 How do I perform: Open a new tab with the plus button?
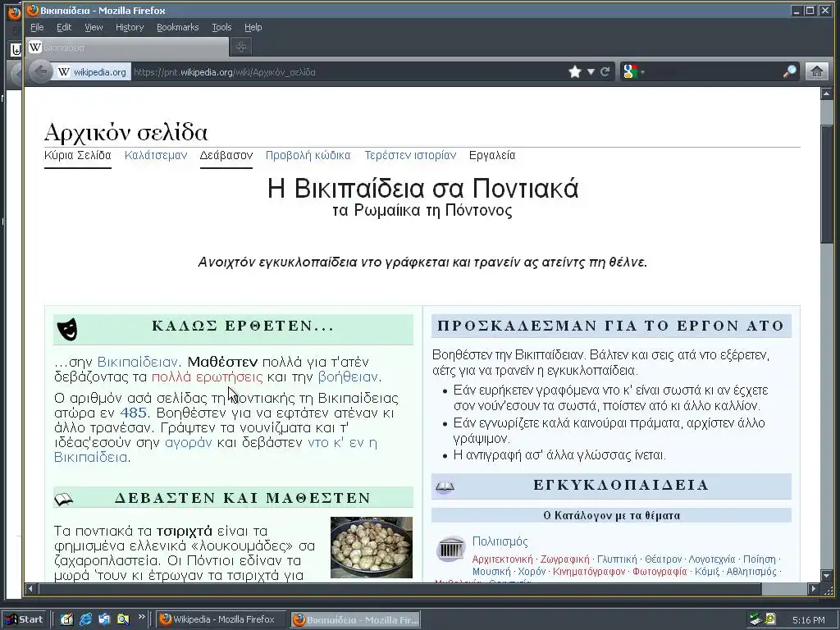241,47
